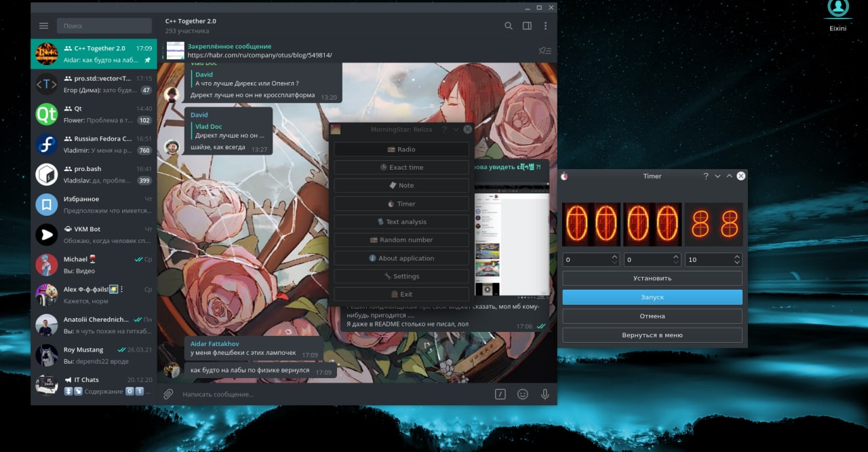Viewport: 868px width, 452px height.
Task: Click the search magnifier in chat header
Action: (509, 26)
